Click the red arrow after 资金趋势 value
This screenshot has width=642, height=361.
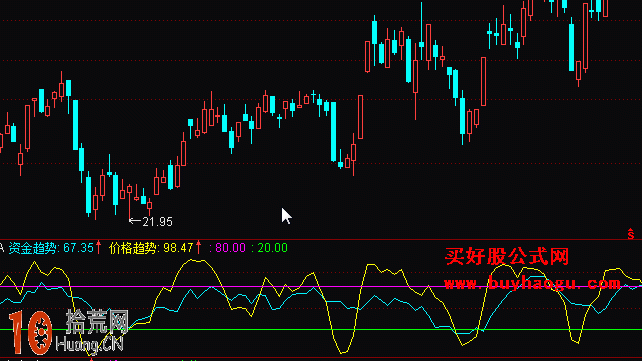pyautogui.click(x=98, y=247)
